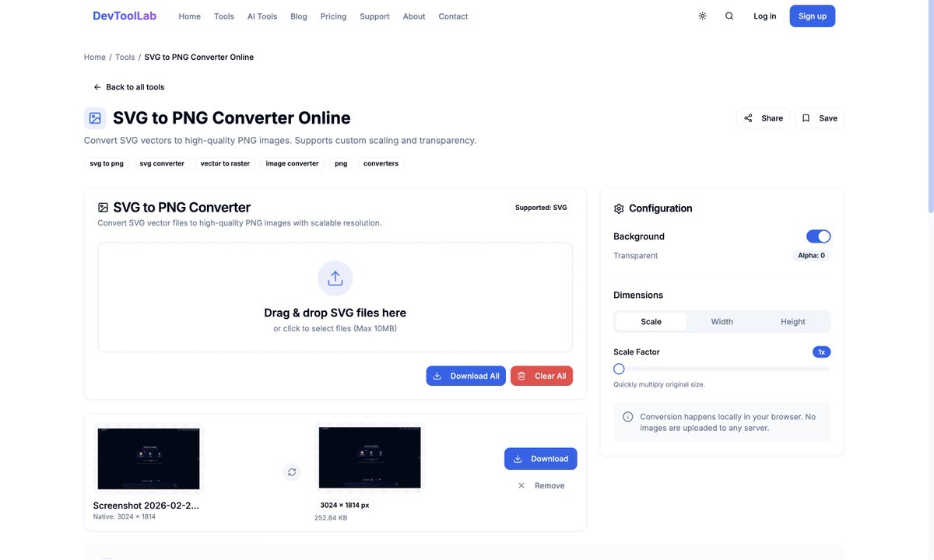Image resolution: width=934 pixels, height=560 pixels.
Task: Click the Sign up button
Action: [x=813, y=16]
